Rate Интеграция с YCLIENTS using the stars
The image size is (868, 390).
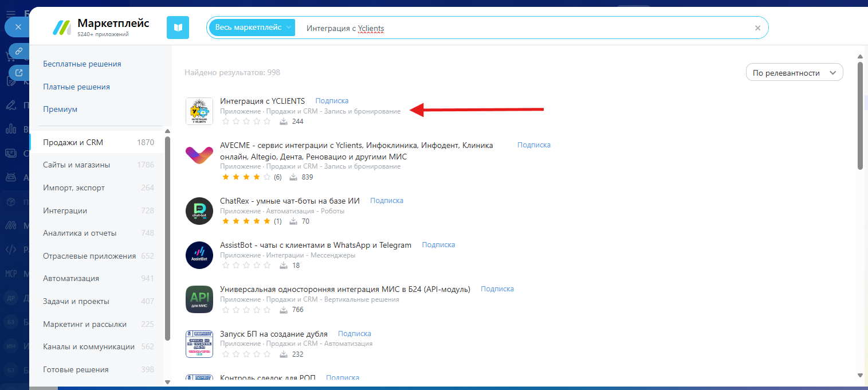point(246,122)
